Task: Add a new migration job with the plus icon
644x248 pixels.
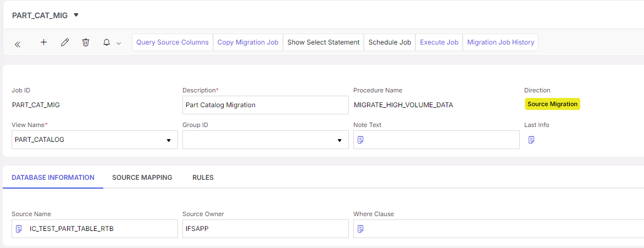Action: click(x=43, y=42)
